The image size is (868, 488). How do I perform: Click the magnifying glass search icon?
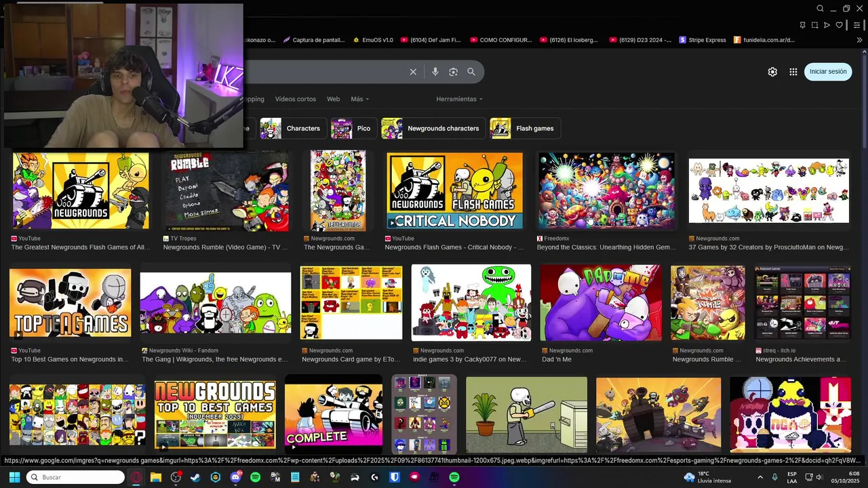tap(471, 72)
